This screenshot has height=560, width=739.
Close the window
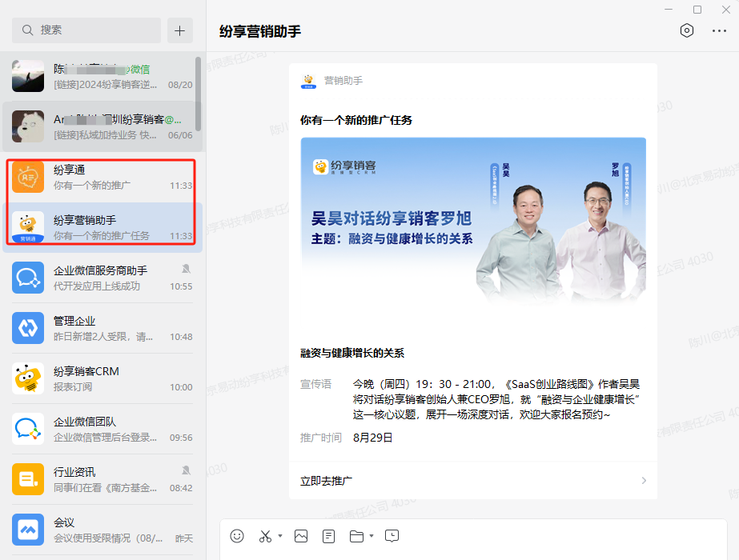coord(726,10)
